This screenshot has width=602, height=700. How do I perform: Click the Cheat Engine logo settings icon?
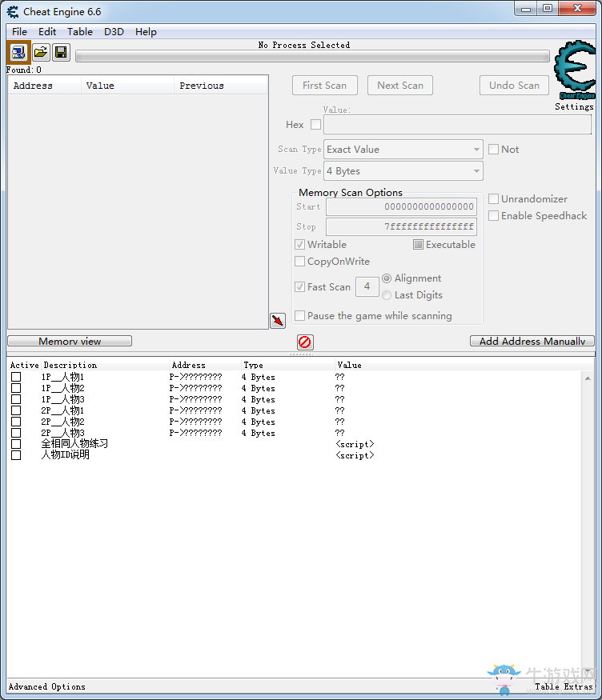576,70
